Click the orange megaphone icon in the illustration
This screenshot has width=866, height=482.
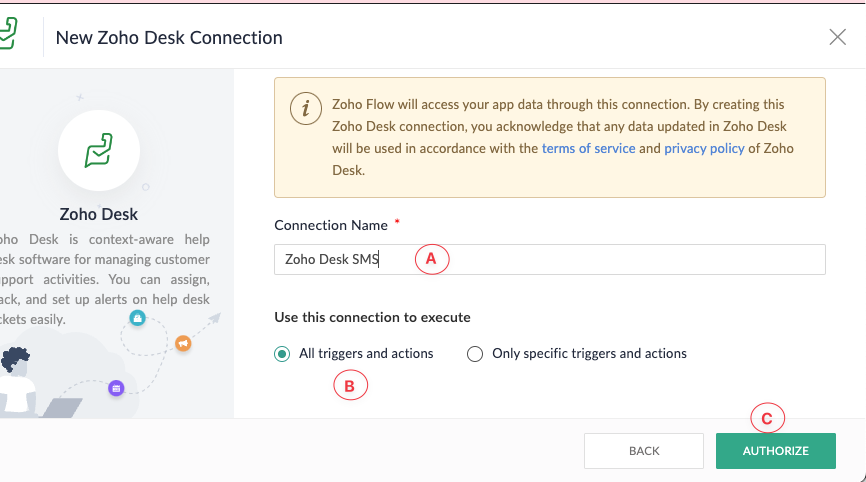pyautogui.click(x=183, y=343)
